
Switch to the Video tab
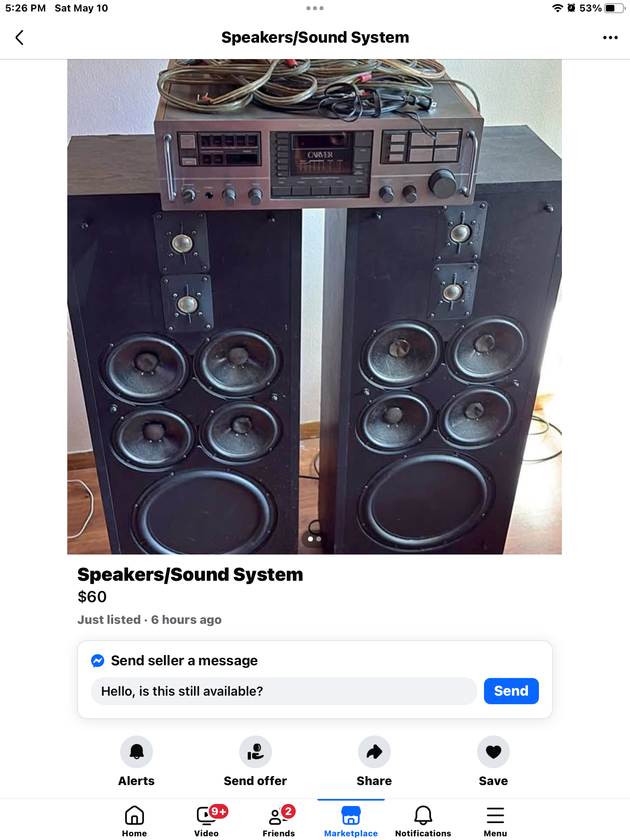pos(206,821)
